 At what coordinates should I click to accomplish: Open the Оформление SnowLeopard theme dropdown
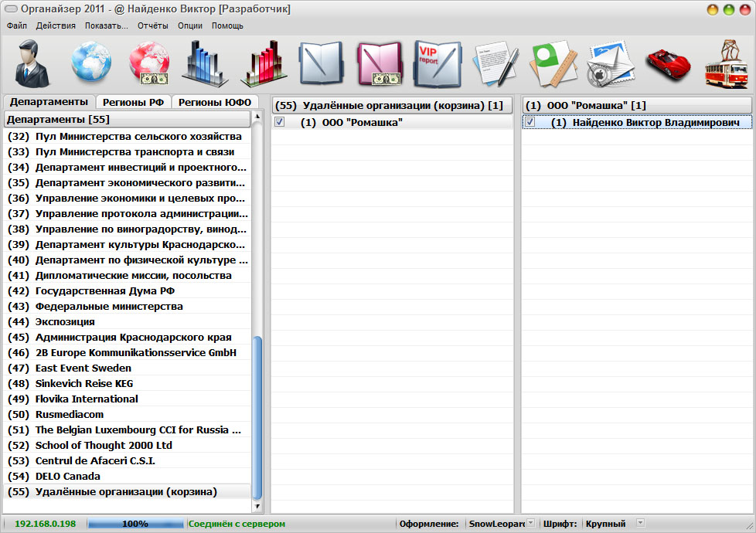coord(530,524)
